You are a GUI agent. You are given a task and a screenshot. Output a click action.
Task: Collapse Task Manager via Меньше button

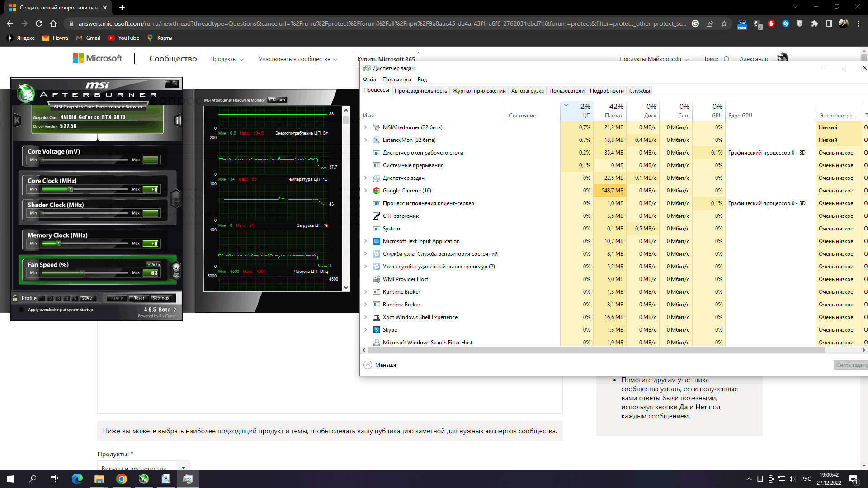click(380, 365)
